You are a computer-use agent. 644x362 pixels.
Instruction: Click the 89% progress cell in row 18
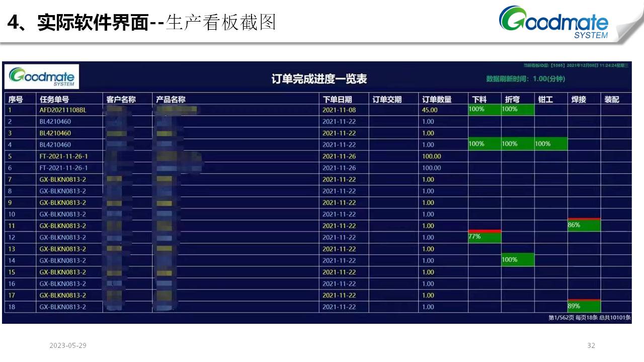tap(584, 306)
